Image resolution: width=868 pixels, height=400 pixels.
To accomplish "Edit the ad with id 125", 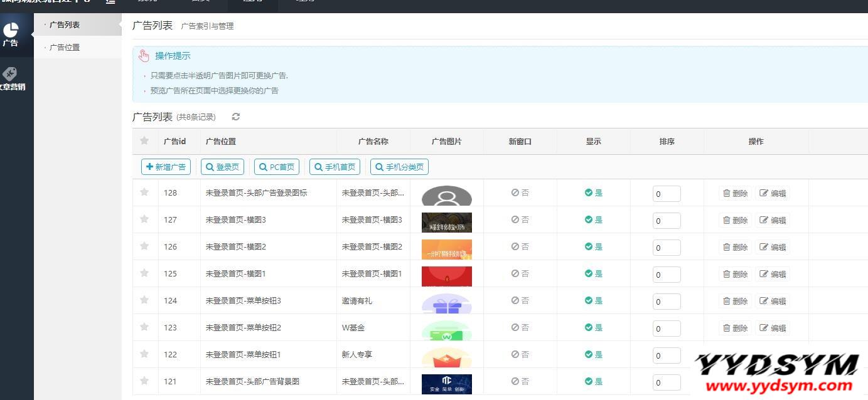I will pyautogui.click(x=773, y=274).
